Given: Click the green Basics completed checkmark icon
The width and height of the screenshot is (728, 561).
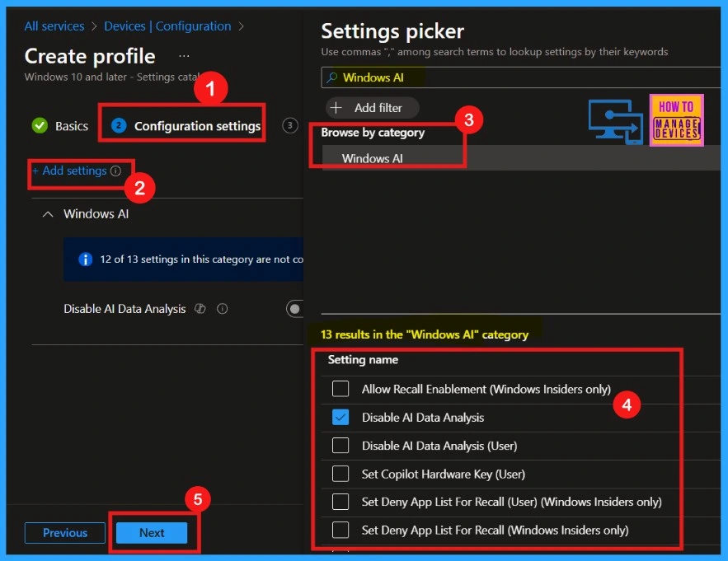Looking at the screenshot, I should [x=40, y=126].
